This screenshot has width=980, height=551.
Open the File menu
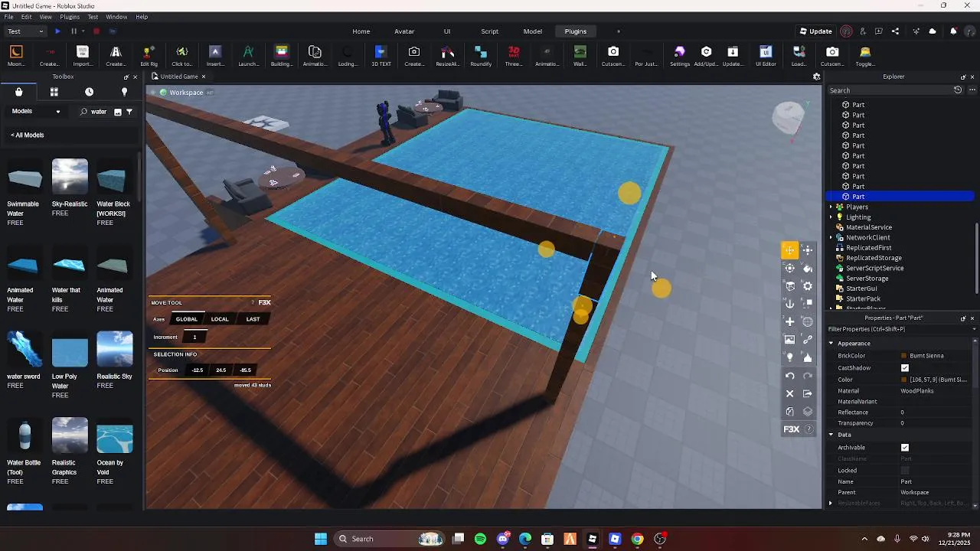(8, 17)
